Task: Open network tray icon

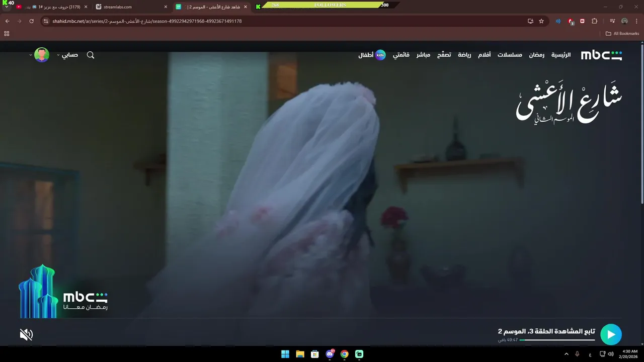Action: (602, 354)
